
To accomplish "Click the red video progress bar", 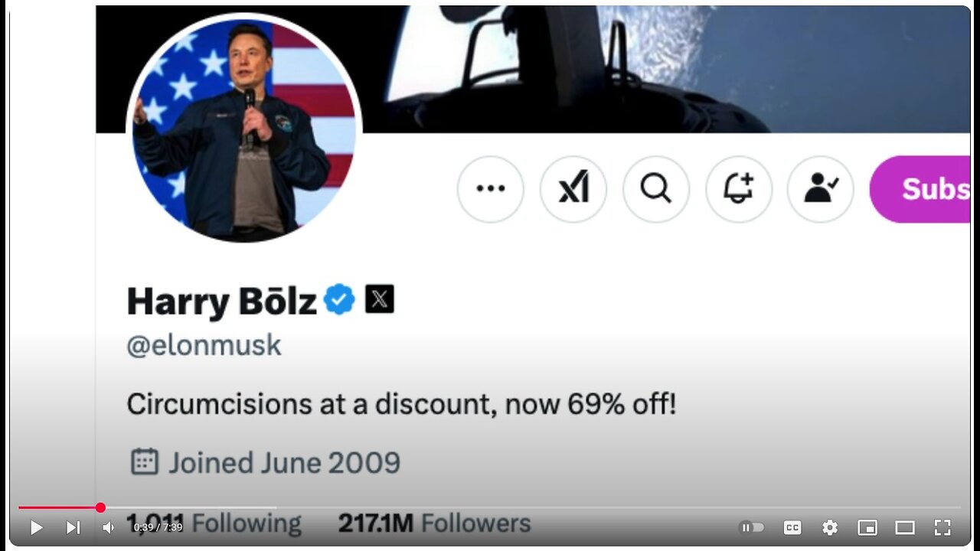I will coord(60,507).
